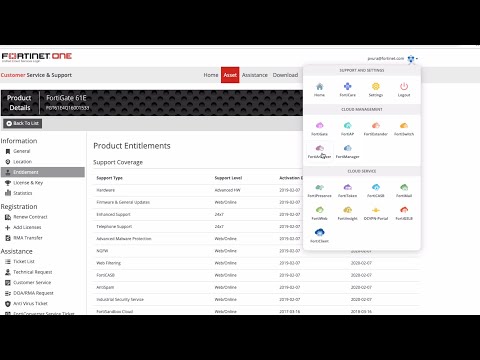The image size is (480, 360).
Task: Open the FortiCASB cloud service
Action: (376, 191)
